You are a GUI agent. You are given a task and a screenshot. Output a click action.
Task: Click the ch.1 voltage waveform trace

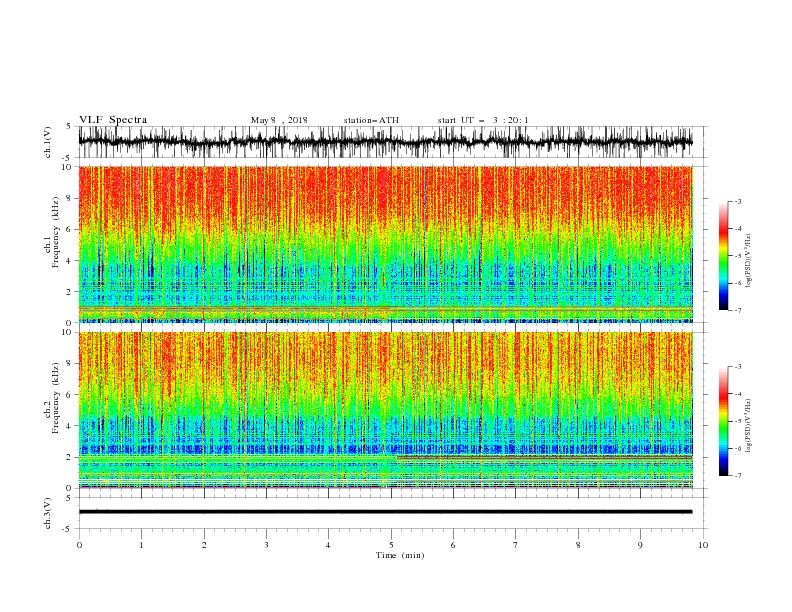click(x=385, y=142)
